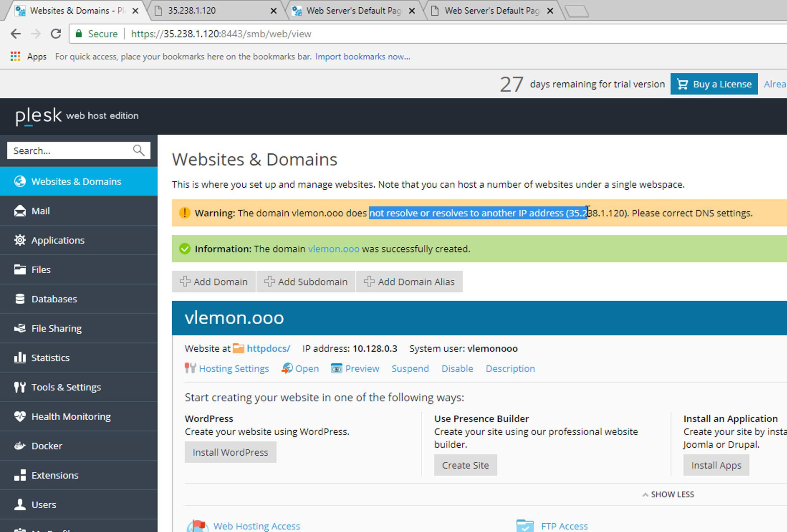Click the httpdocs folder icon
Image resolution: width=787 pixels, height=532 pixels.
click(x=239, y=348)
